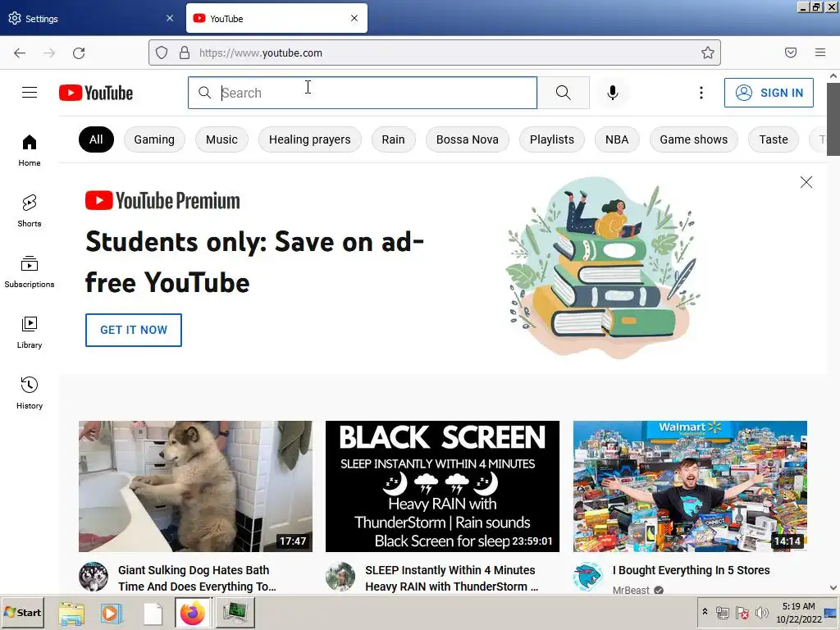Open the Pocket save icon
This screenshot has height=630, width=840.
(x=790, y=52)
